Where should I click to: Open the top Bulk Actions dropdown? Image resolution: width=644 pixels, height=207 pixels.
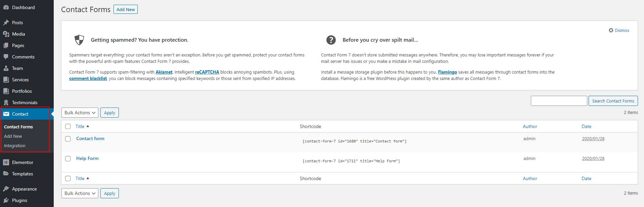(x=80, y=113)
